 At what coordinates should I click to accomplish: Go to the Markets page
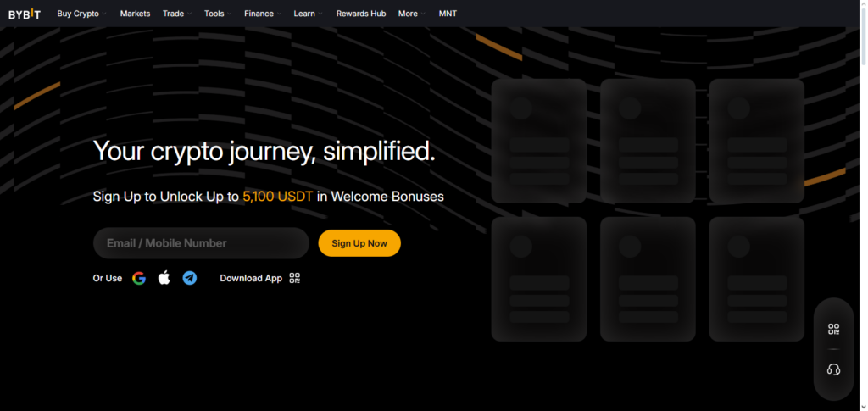pos(135,14)
